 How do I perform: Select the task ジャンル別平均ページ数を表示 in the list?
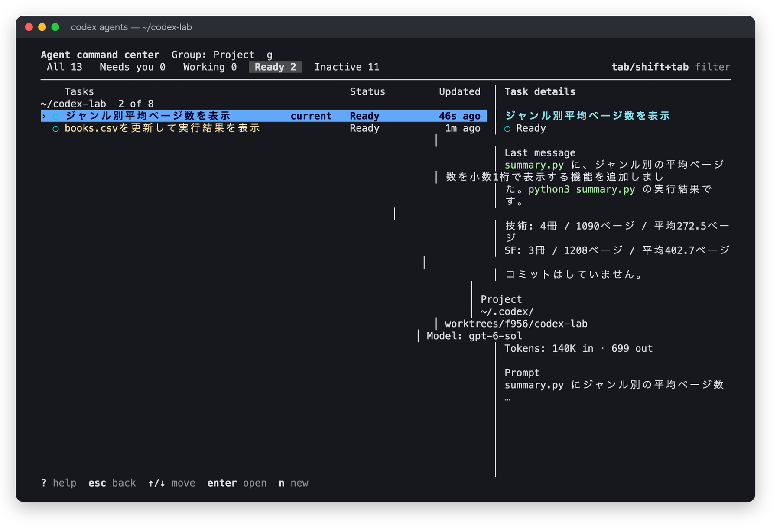(263, 116)
